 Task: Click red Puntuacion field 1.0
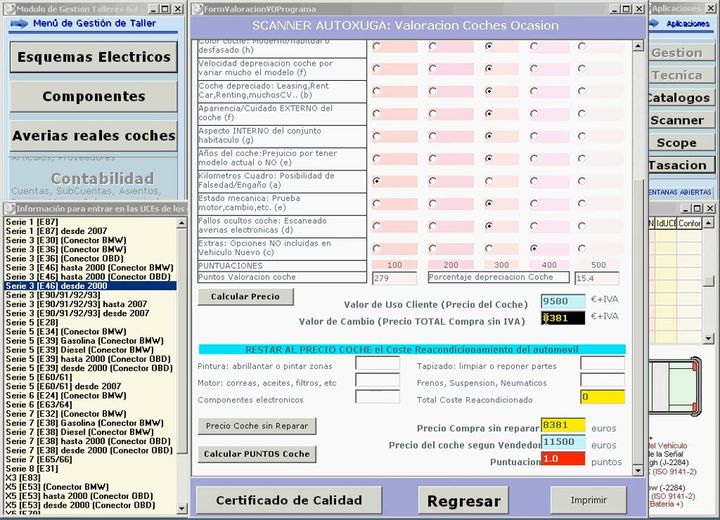(x=563, y=459)
